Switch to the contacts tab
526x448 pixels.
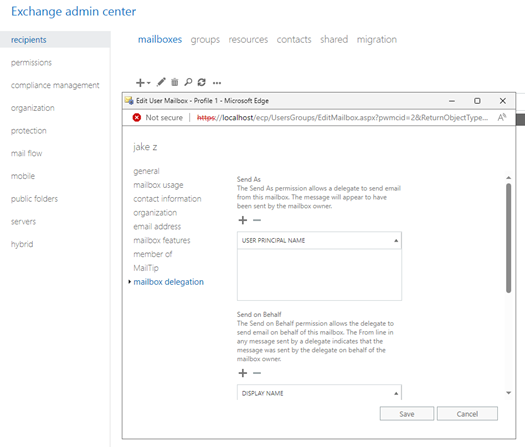click(x=294, y=40)
